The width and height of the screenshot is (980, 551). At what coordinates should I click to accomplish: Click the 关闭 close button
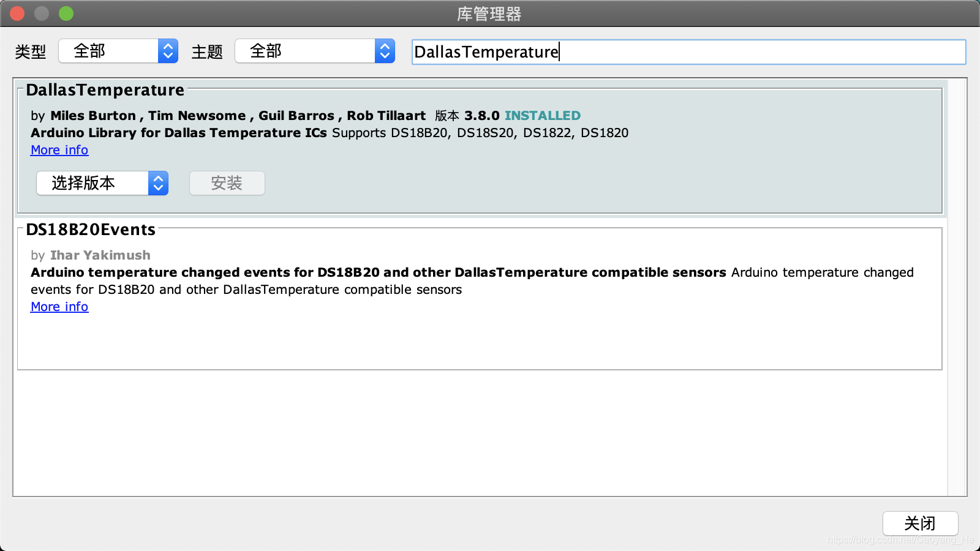pos(920,523)
